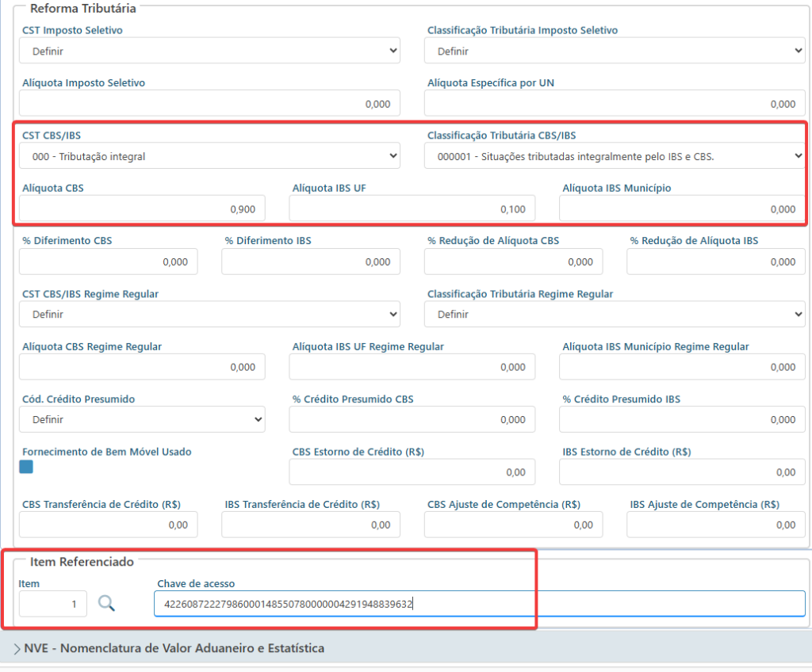Click the % Redução de Alíquota IBS field

point(716,262)
